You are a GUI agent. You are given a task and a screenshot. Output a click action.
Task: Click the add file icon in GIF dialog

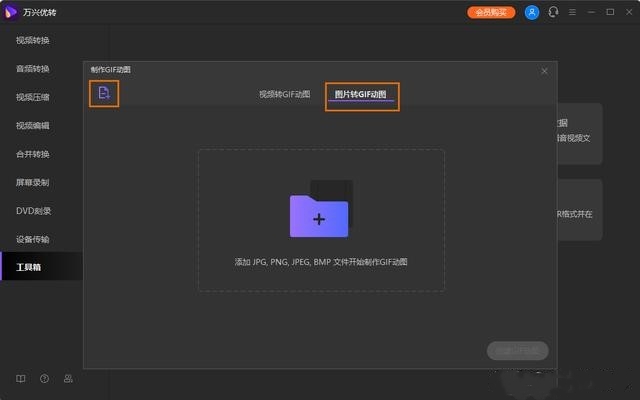pyautogui.click(x=104, y=93)
